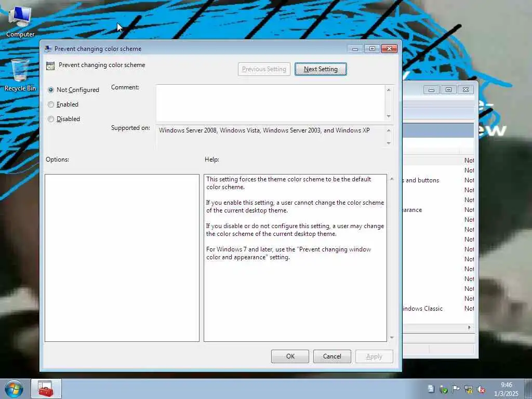
Task: Click the green shield tray icon
Action: (x=444, y=389)
